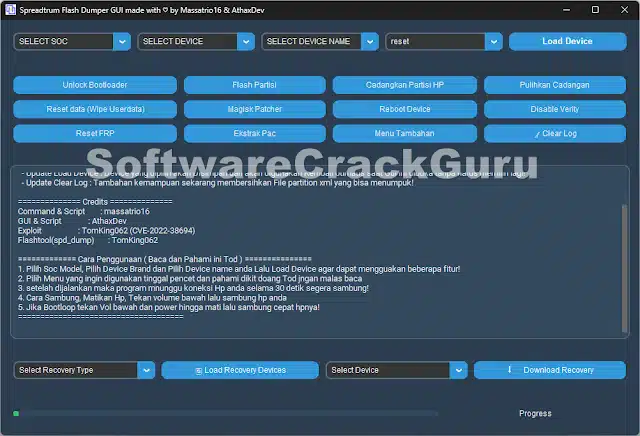Image resolution: width=640 pixels, height=436 pixels.
Task: Click the Load Device button
Action: (567, 41)
